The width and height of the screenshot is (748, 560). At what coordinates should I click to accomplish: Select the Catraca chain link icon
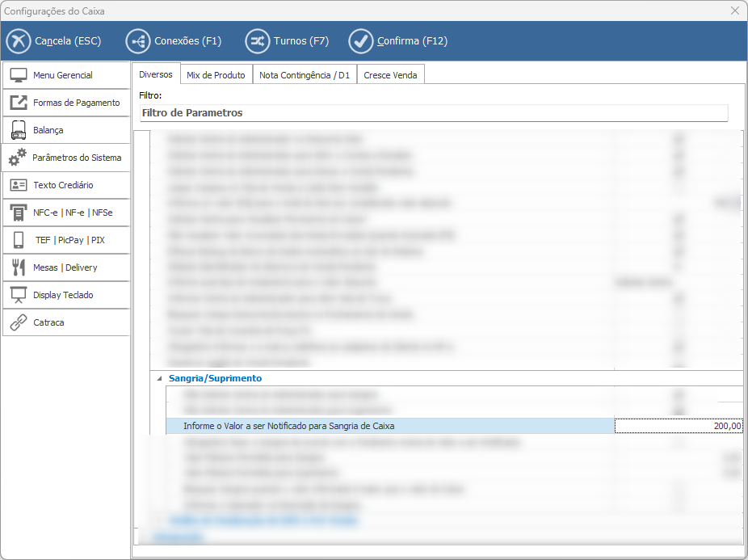(x=19, y=322)
